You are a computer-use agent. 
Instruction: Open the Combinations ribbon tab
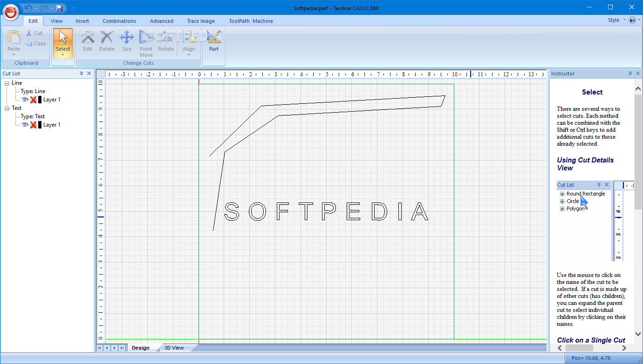(x=119, y=21)
